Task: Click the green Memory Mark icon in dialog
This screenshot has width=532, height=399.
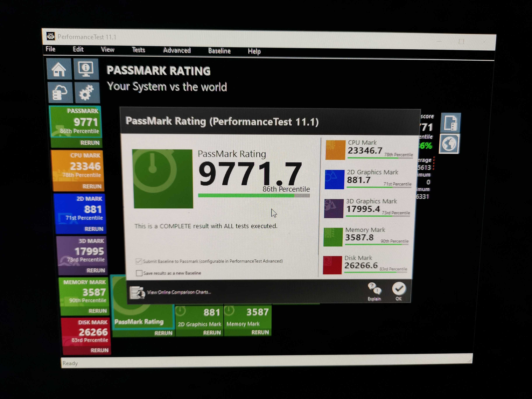Action: click(x=333, y=237)
